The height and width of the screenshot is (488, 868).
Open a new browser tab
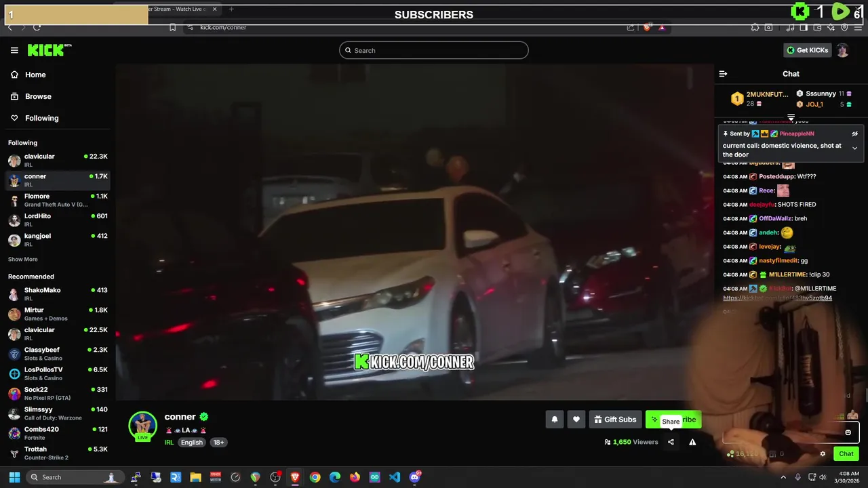click(231, 9)
